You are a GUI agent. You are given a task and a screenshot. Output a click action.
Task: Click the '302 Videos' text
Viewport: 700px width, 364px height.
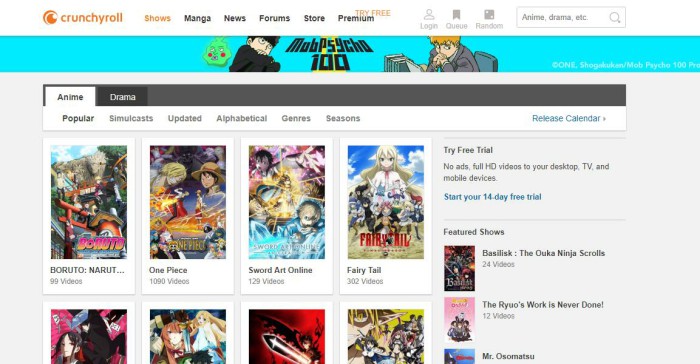pyautogui.click(x=365, y=281)
